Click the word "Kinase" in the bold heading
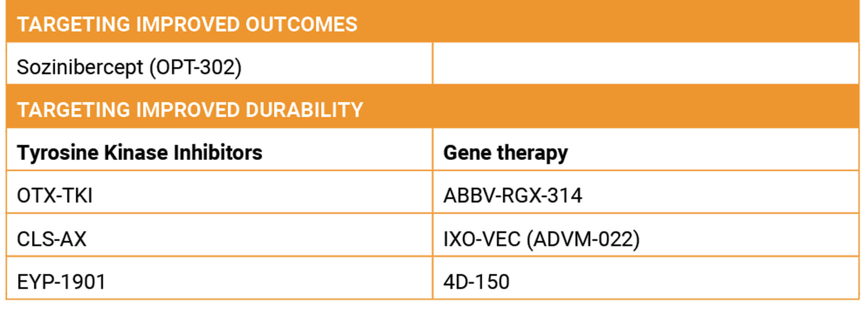Screen dimensions: 868x309 click(136, 153)
